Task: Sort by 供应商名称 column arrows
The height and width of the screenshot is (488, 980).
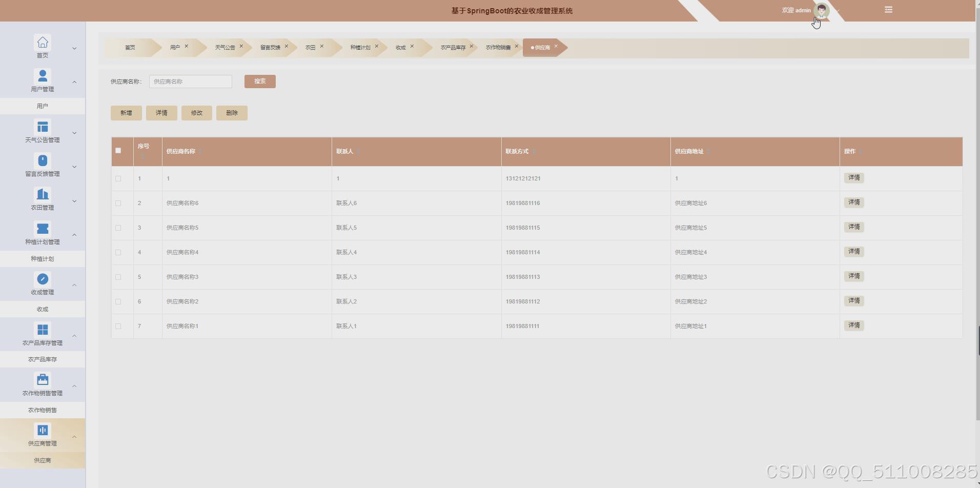Action: click(201, 151)
